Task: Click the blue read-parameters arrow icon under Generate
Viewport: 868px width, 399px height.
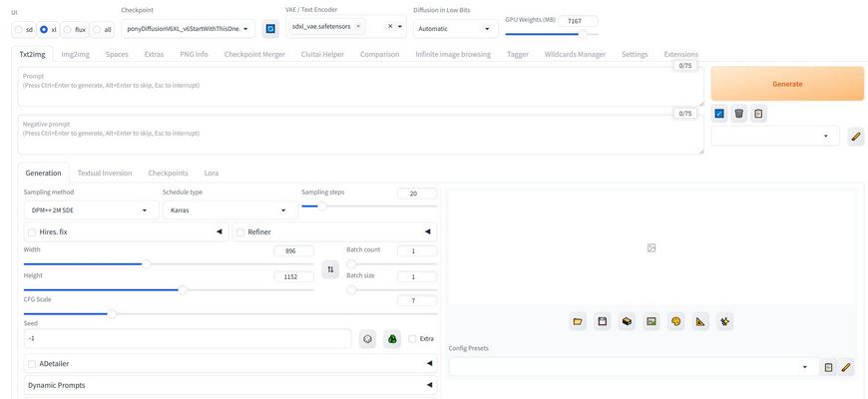Action: (719, 114)
